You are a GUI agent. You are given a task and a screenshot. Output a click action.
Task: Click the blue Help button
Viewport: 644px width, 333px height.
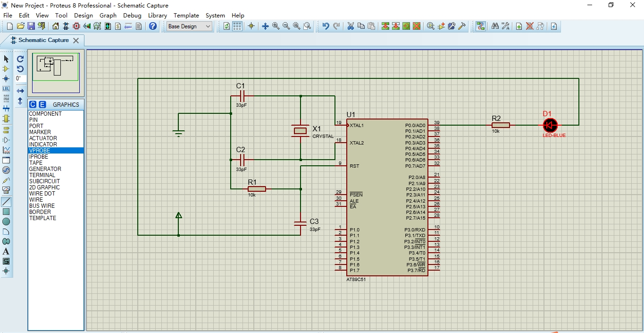152,26
